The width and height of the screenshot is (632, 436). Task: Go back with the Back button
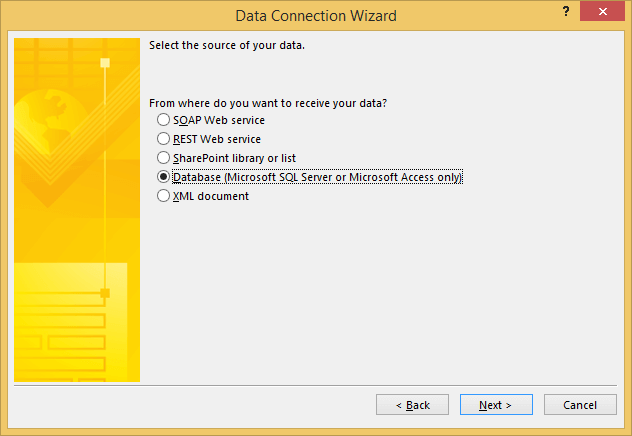(412, 405)
